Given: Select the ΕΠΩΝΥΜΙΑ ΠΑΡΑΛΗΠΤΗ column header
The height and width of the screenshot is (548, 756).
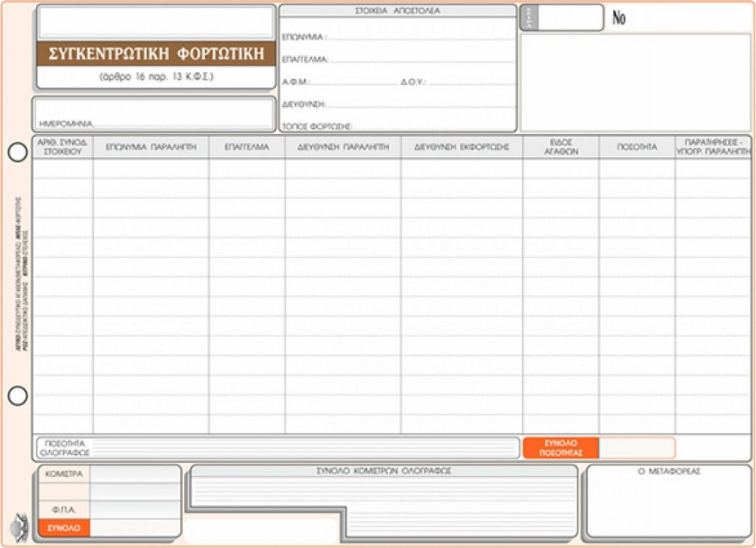Looking at the screenshot, I should [x=151, y=147].
